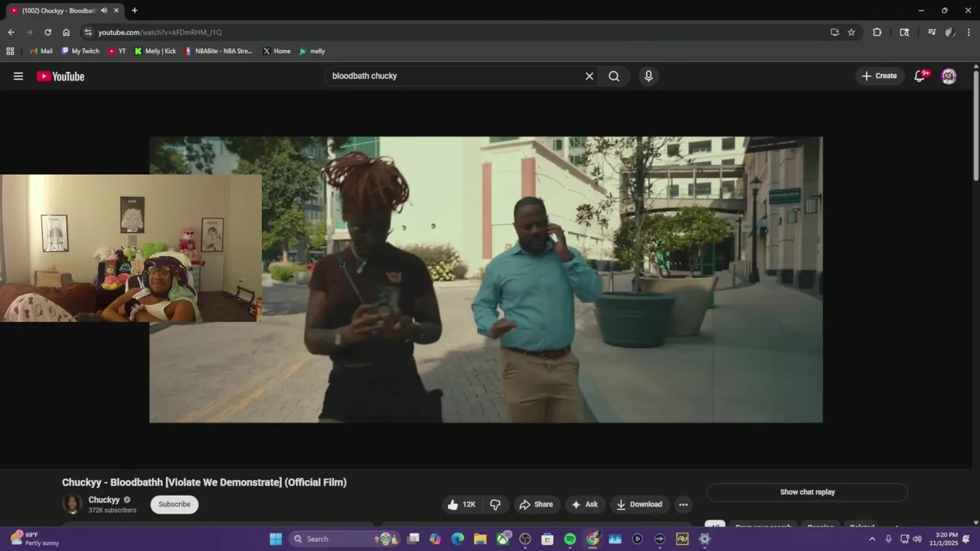Open the YT bookmark
Viewport: 980px width, 551px height.
click(x=116, y=51)
